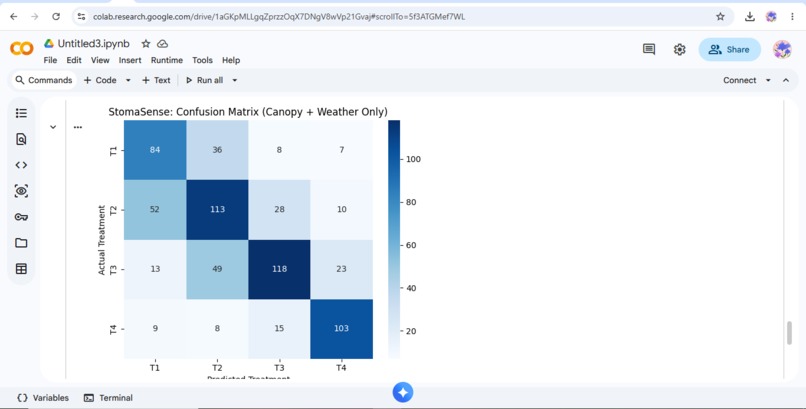Bookmark this page with the star icon
The height and width of the screenshot is (409, 806).
720,16
